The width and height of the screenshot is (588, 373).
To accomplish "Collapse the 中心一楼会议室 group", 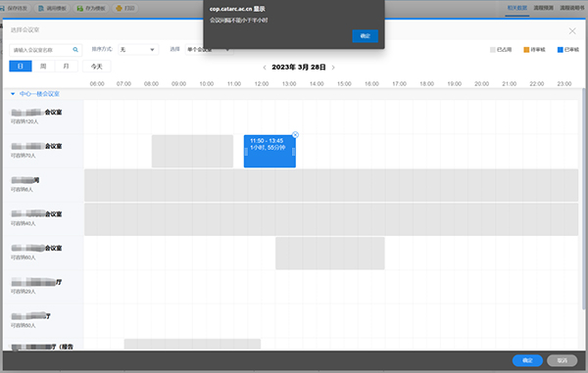I will 13,94.
